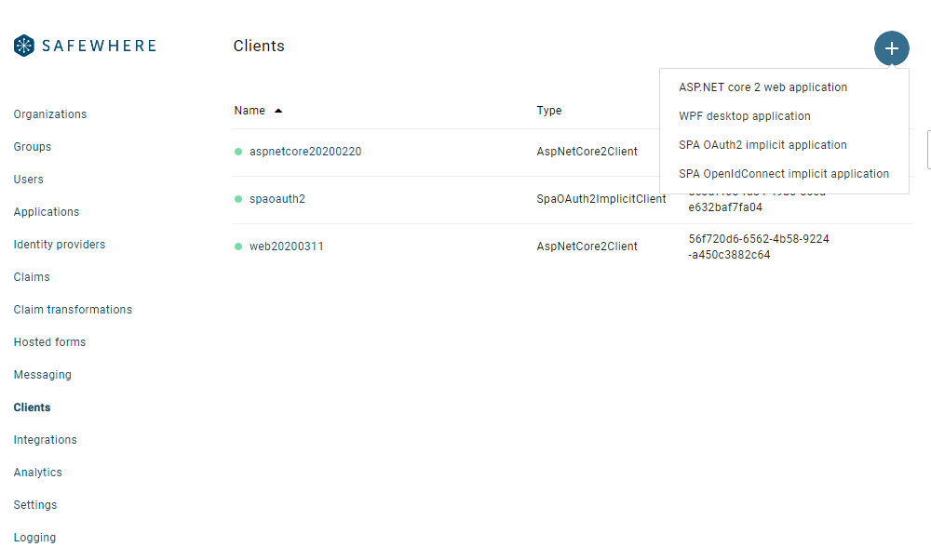This screenshot has width=931, height=560.
Task: Open client spaoauth2
Action: coord(277,199)
